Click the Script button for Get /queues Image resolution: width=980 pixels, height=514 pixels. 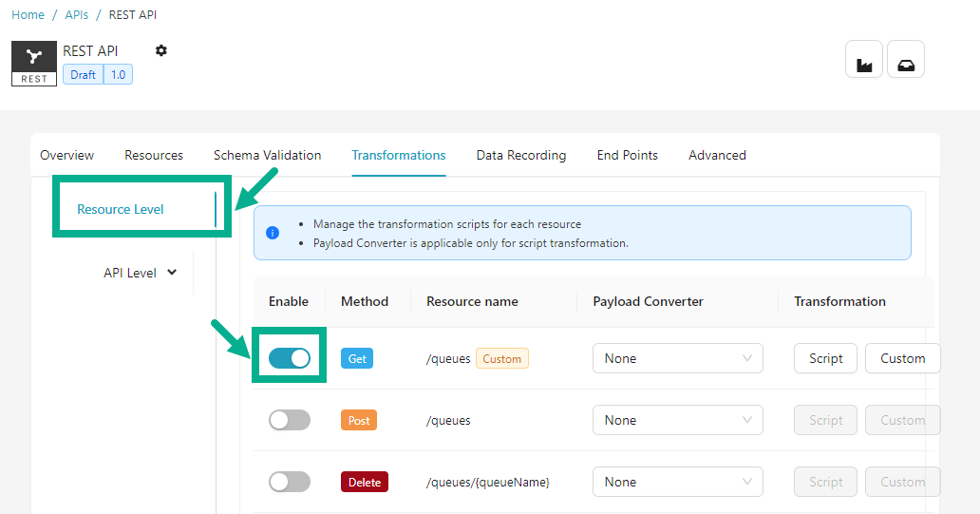click(x=825, y=358)
